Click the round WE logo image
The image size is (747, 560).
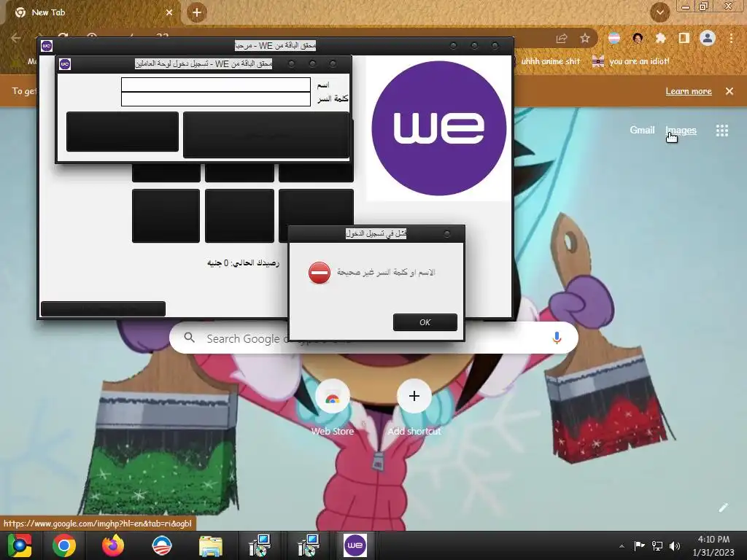click(x=438, y=128)
